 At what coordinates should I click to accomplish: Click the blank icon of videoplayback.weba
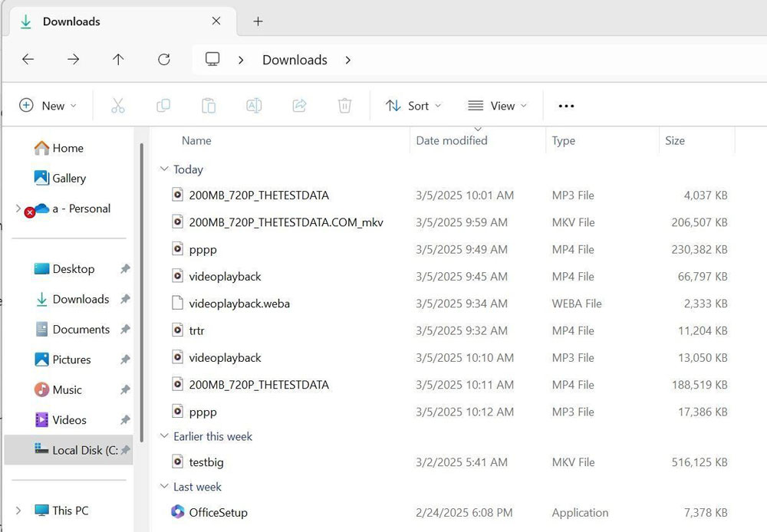click(x=178, y=303)
